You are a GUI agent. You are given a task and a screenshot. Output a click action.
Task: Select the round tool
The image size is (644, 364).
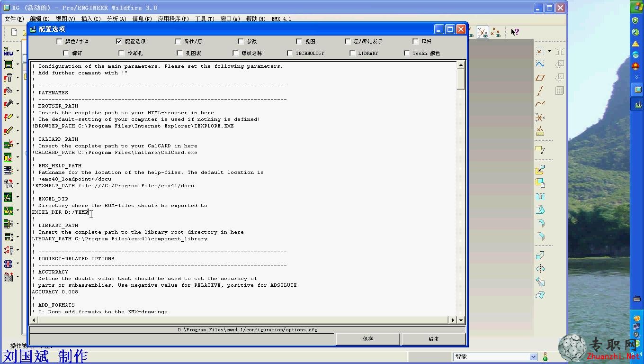540,223
